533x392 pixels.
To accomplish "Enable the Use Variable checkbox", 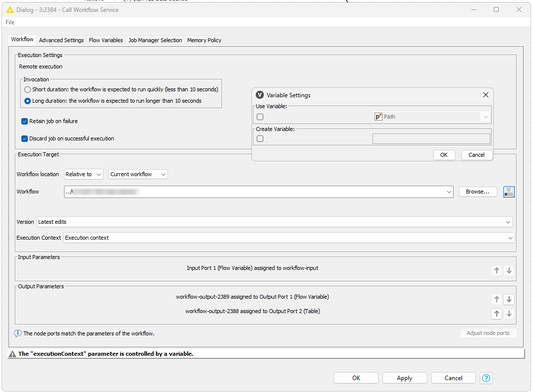I will 260,117.
